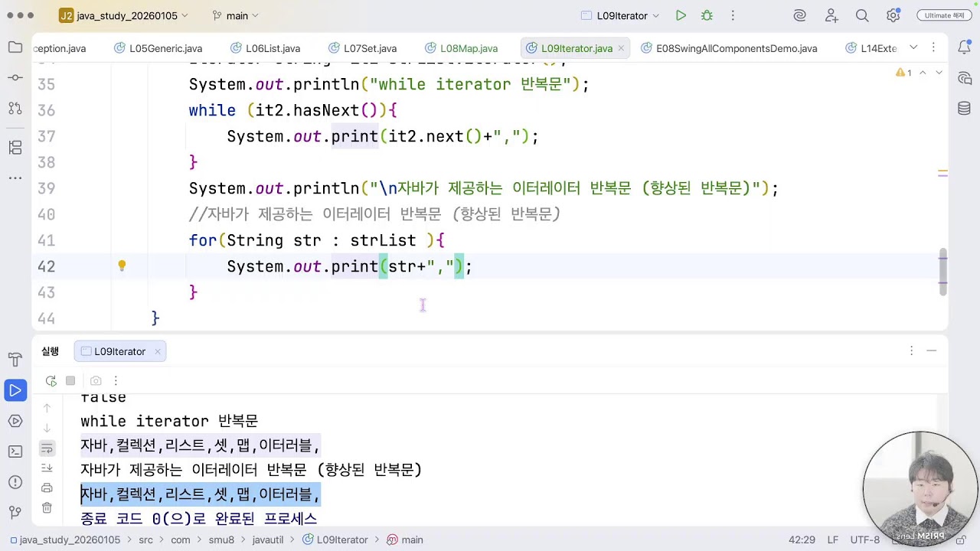Open the Terminal tool window
980x551 pixels.
coord(15,452)
